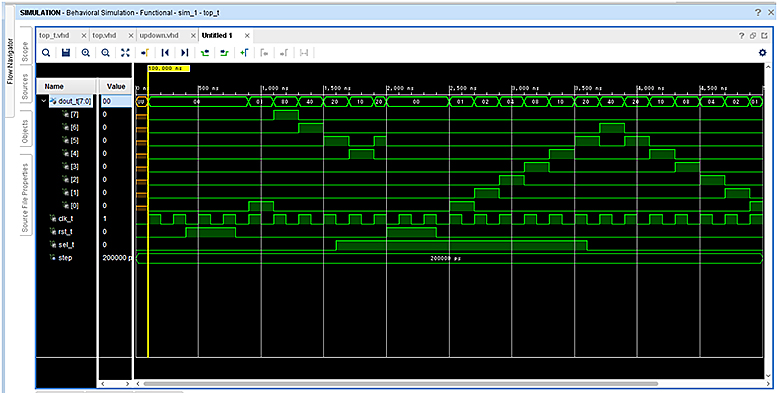This screenshot has width=778, height=393.
Task: Jump to the end of the waveform
Action: (x=185, y=53)
